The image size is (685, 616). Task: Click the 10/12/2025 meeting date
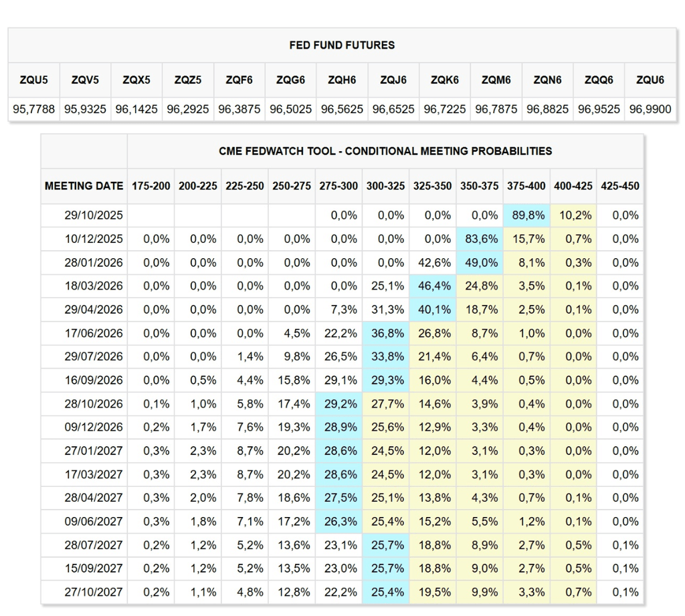tap(94, 239)
